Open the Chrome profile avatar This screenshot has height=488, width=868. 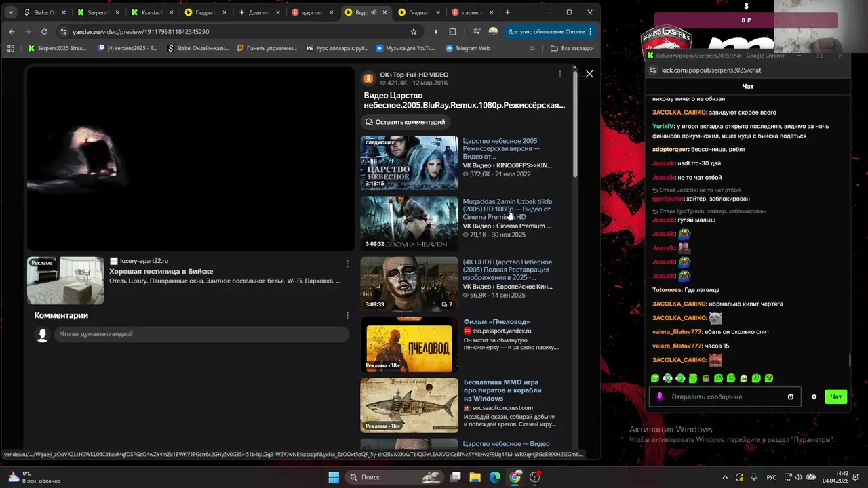493,31
